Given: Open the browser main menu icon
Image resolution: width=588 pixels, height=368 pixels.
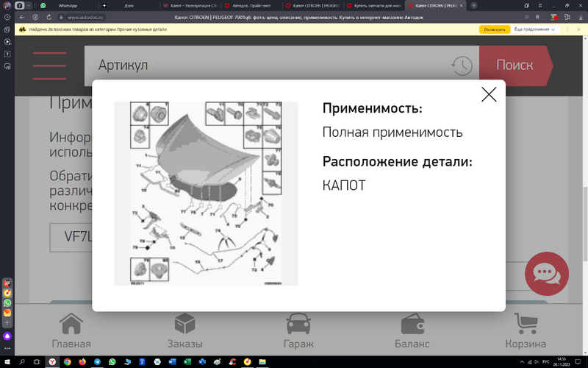Looking at the screenshot, I should (x=540, y=6).
